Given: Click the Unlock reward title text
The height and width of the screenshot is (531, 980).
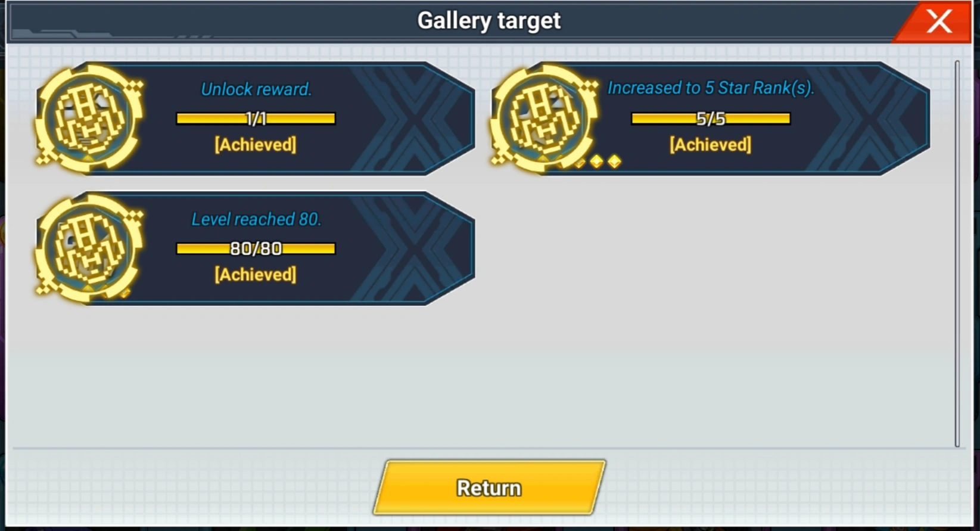Looking at the screenshot, I should (256, 89).
